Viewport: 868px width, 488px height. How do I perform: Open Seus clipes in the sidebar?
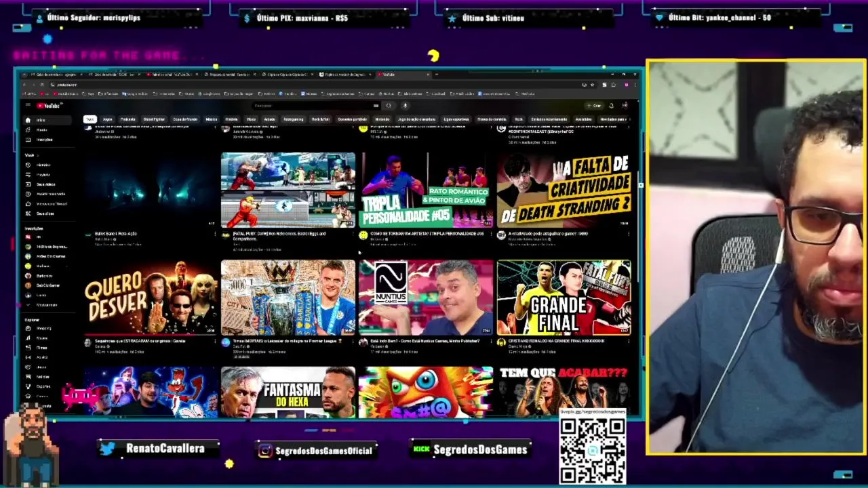(49, 213)
